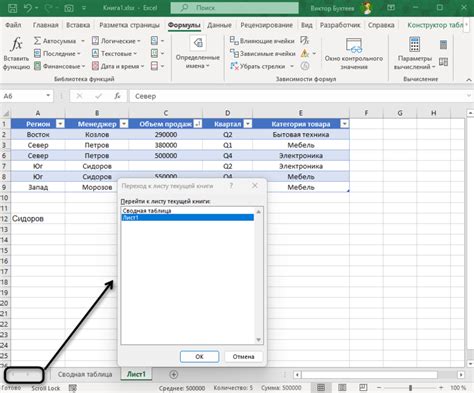Zoom in with the plus button

[x=441, y=388]
